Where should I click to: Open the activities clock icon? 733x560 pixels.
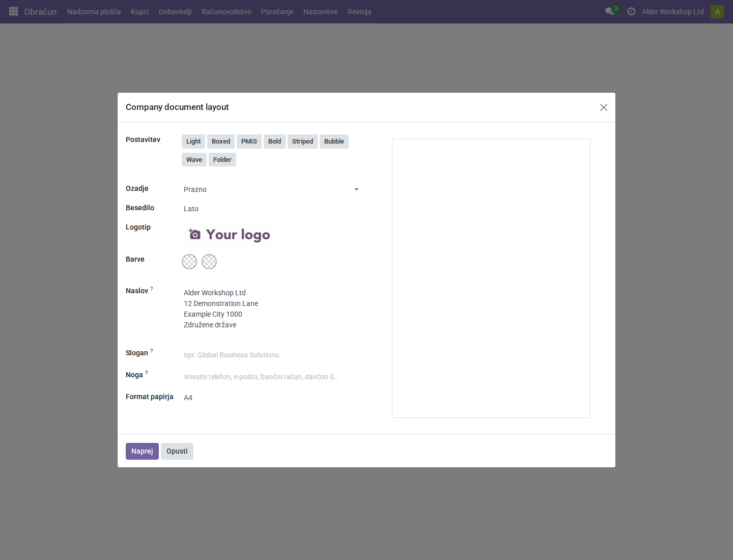click(x=631, y=11)
